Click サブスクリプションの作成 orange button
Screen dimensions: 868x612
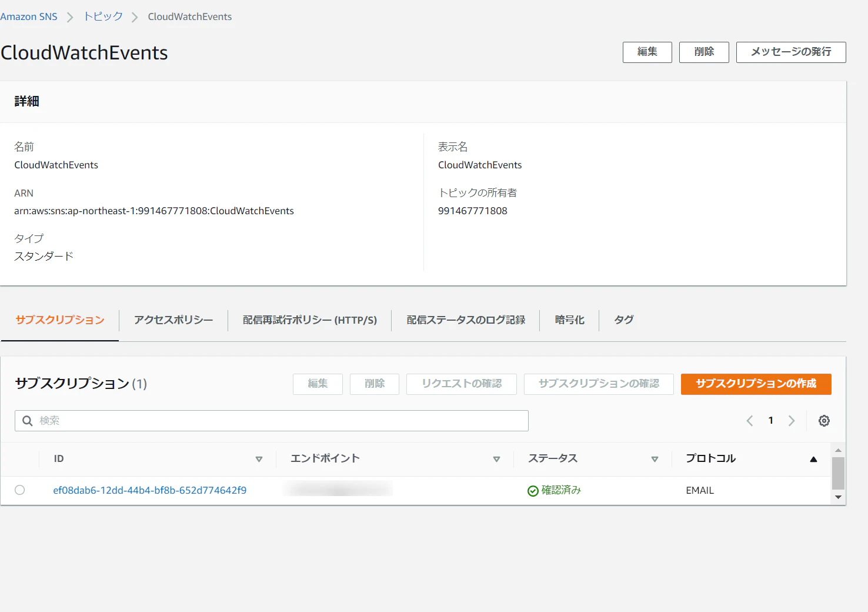pos(756,384)
